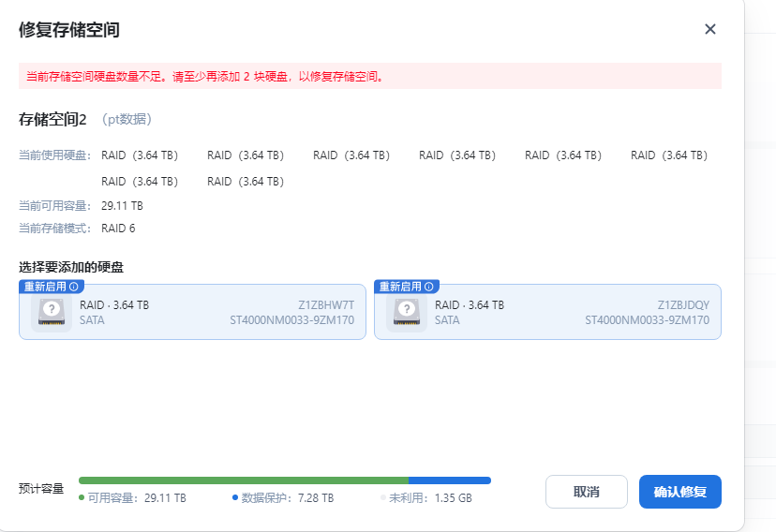Click the 预计容量 label
The image size is (776, 532).
click(41, 489)
